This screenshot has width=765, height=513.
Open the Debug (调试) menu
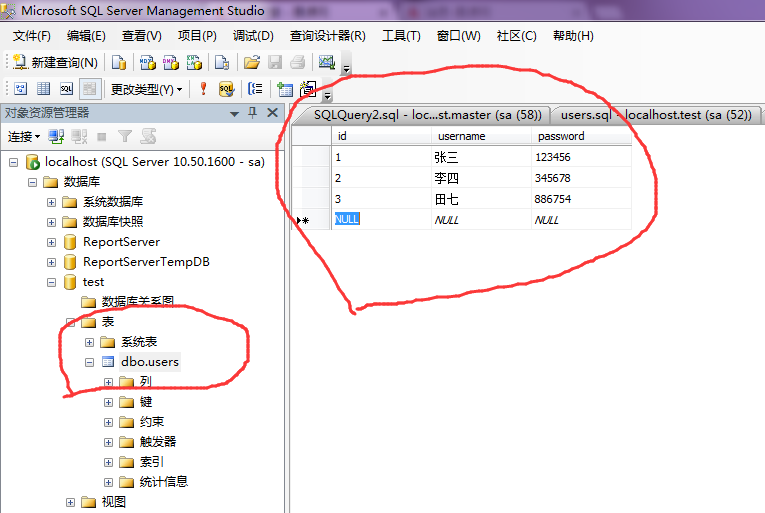click(x=253, y=36)
